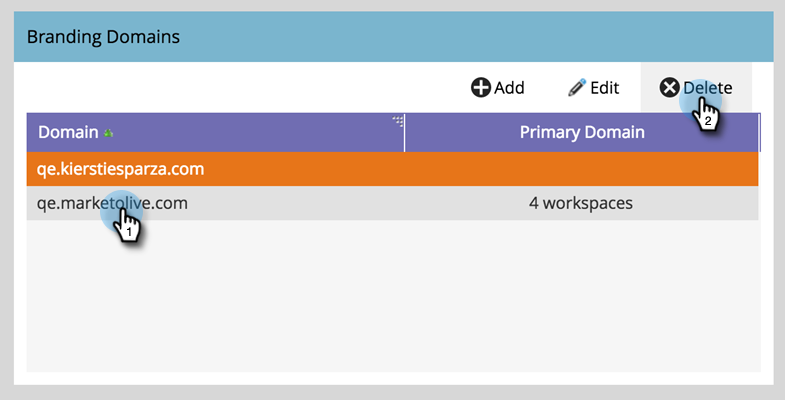The height and width of the screenshot is (400, 785).
Task: Open the Domain column menu grip icon
Action: click(398, 121)
